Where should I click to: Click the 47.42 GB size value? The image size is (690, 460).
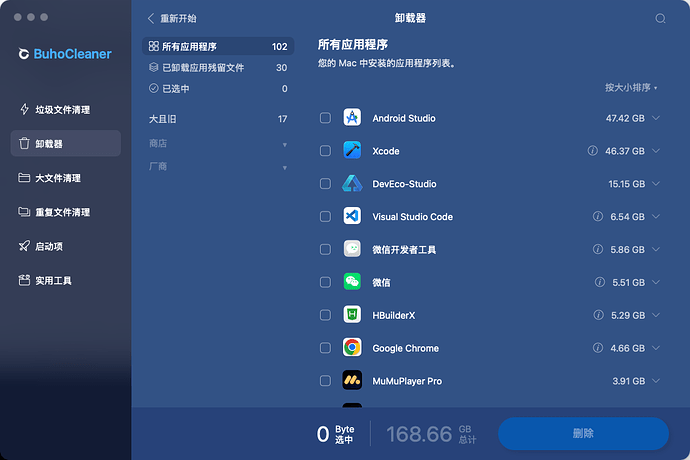625,118
